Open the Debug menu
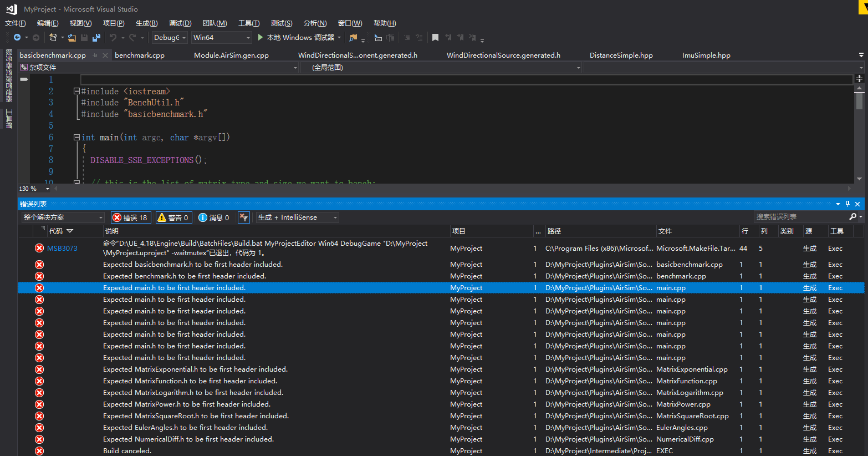The image size is (868, 456). point(180,23)
